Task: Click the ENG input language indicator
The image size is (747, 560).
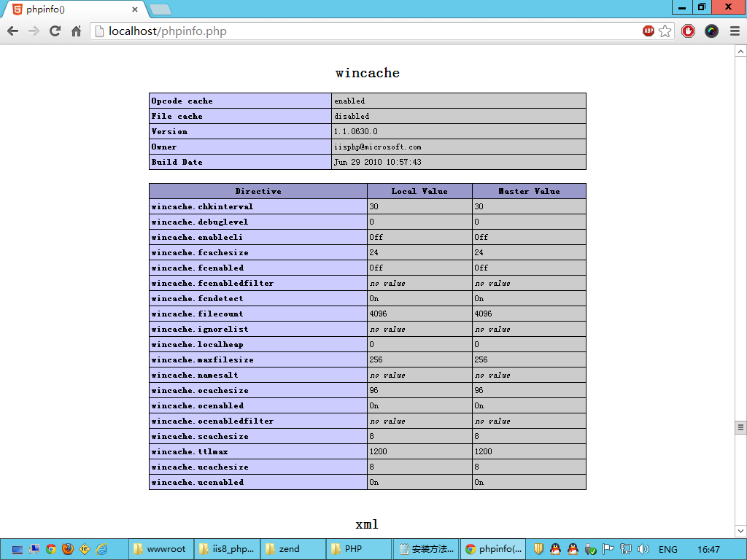Action: point(668,550)
